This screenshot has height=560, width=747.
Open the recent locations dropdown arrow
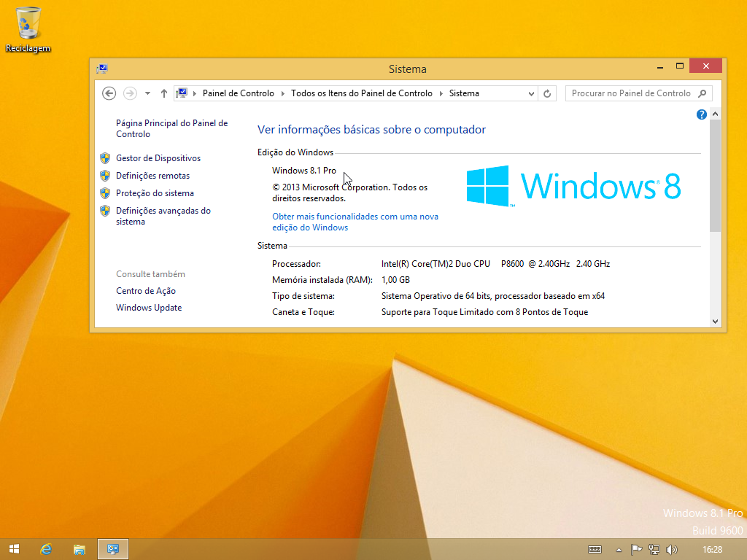(147, 93)
